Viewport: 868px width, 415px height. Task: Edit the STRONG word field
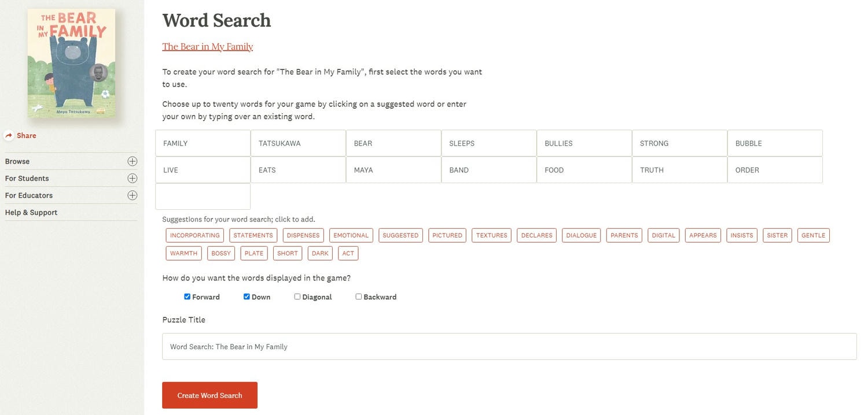click(x=679, y=143)
